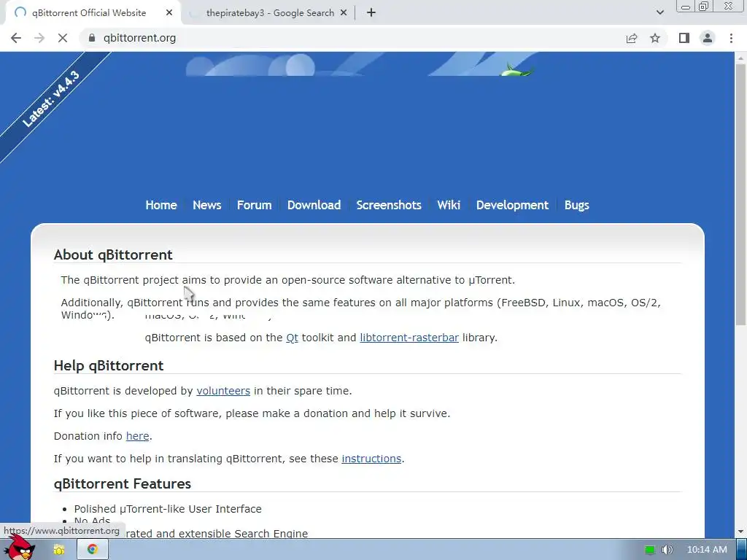Close the qBittorrent Official Website tab
The width and height of the screenshot is (747, 560).
coord(169,13)
